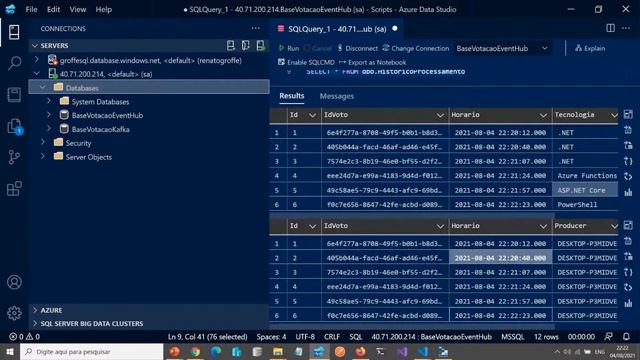Show chart for first result grid

pyautogui.click(x=628, y=192)
